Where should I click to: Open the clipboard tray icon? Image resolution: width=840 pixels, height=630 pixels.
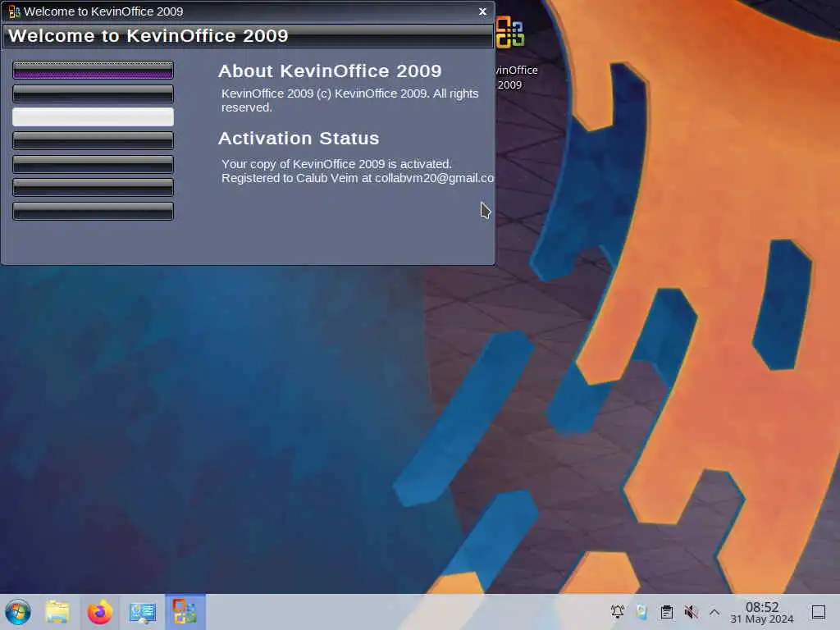666,612
